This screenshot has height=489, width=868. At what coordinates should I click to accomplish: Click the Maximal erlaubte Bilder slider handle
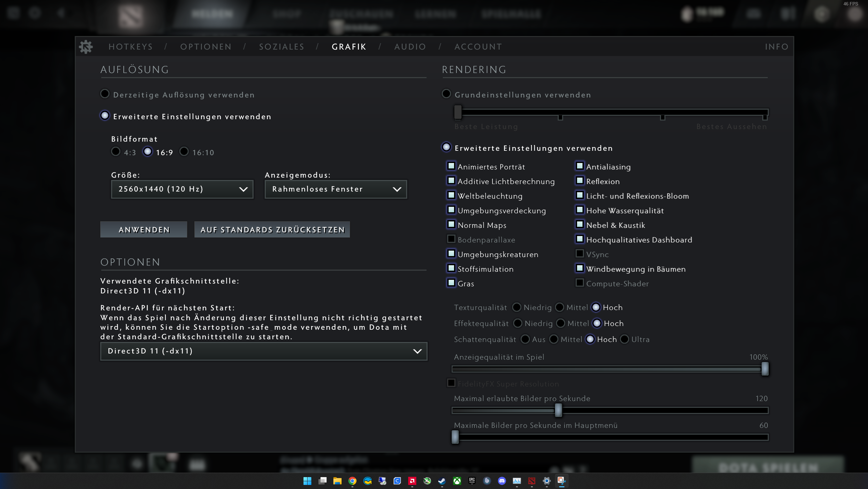tap(558, 410)
